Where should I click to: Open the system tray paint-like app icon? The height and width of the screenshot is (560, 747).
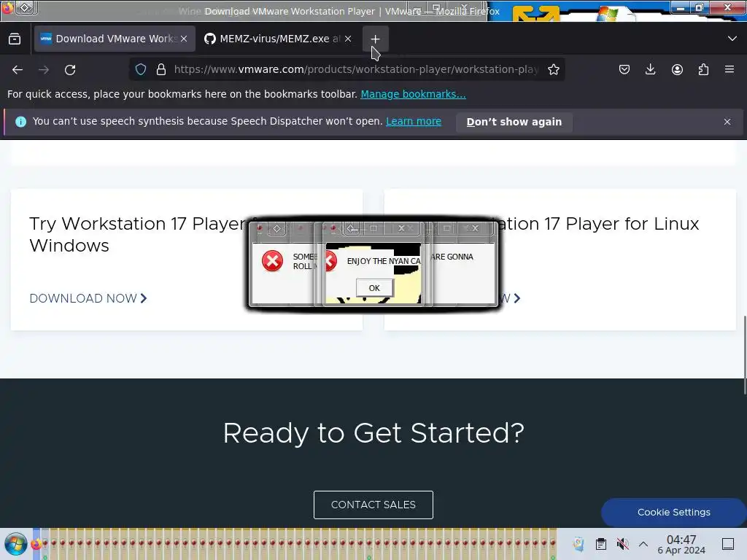(x=578, y=544)
